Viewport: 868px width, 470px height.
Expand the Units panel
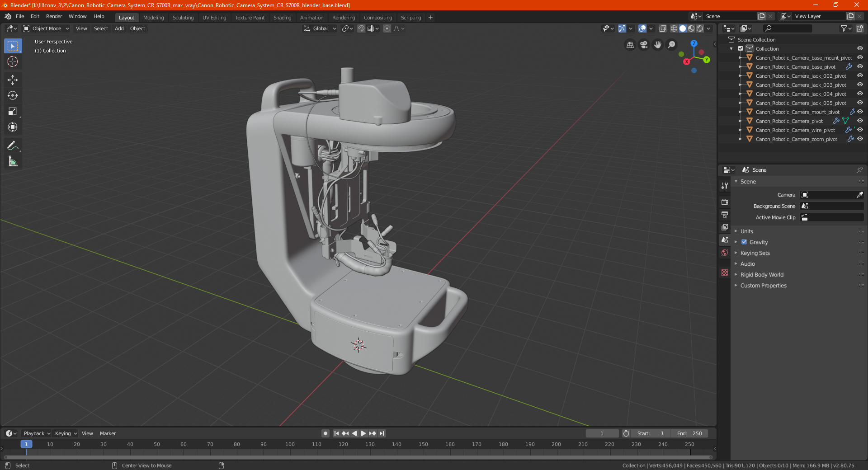click(746, 231)
